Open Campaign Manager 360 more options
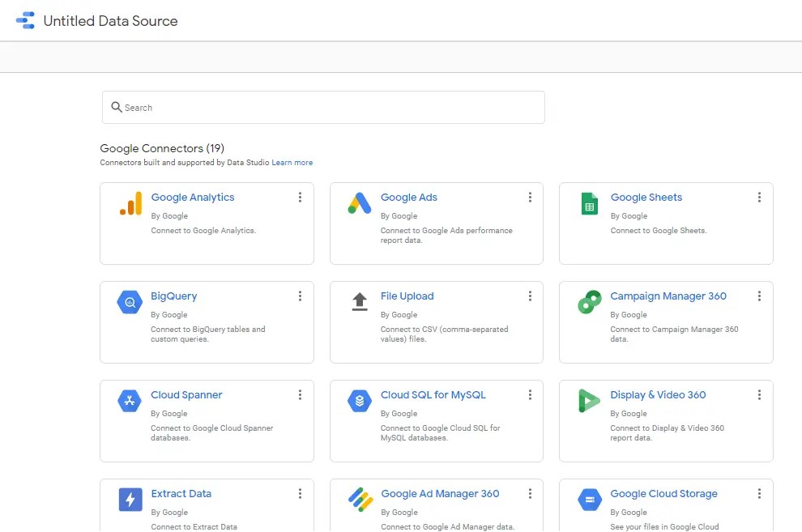The image size is (802, 532). (x=759, y=296)
